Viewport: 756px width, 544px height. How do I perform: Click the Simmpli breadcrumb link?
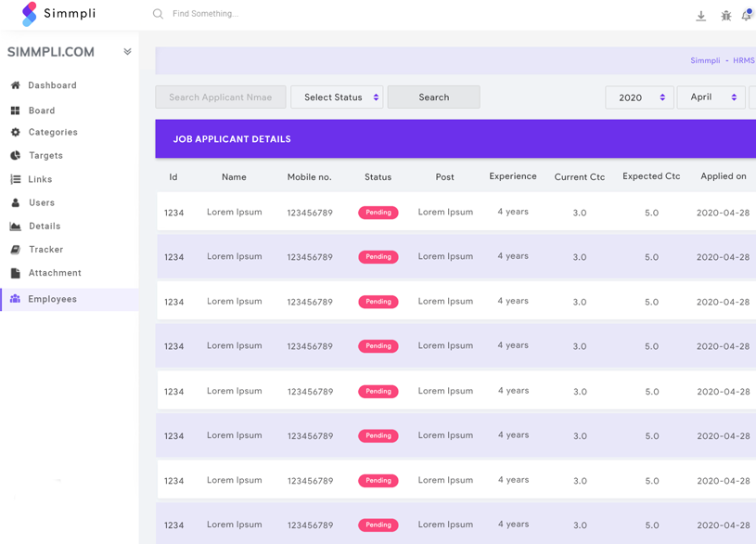[705, 61]
